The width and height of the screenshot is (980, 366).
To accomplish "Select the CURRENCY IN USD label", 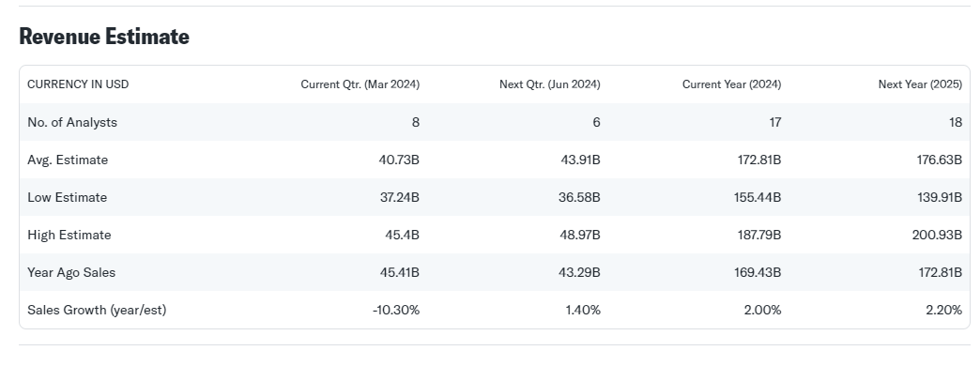I will coord(78,84).
